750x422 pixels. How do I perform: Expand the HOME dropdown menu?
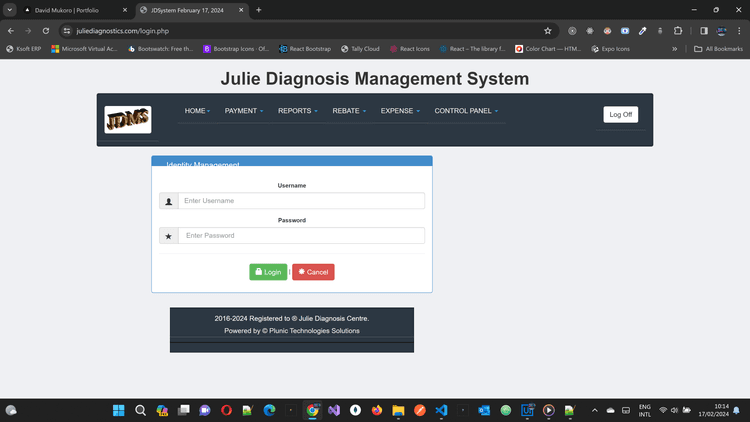tap(197, 111)
